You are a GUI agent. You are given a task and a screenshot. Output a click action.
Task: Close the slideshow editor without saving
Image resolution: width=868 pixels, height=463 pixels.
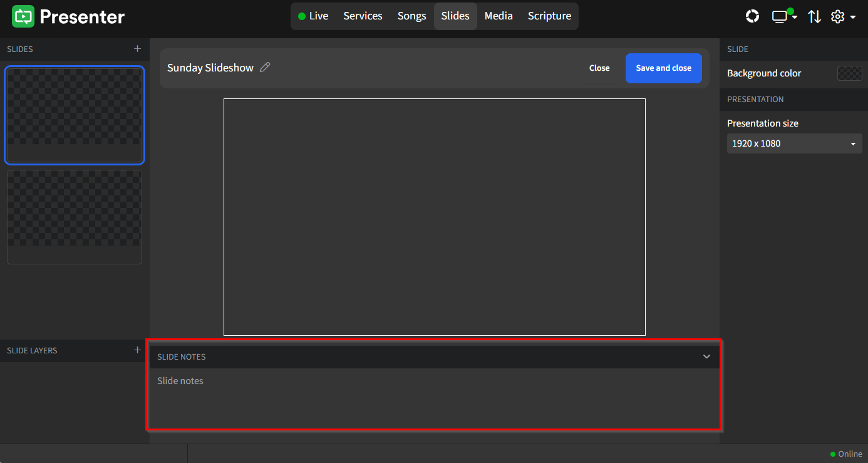click(599, 68)
